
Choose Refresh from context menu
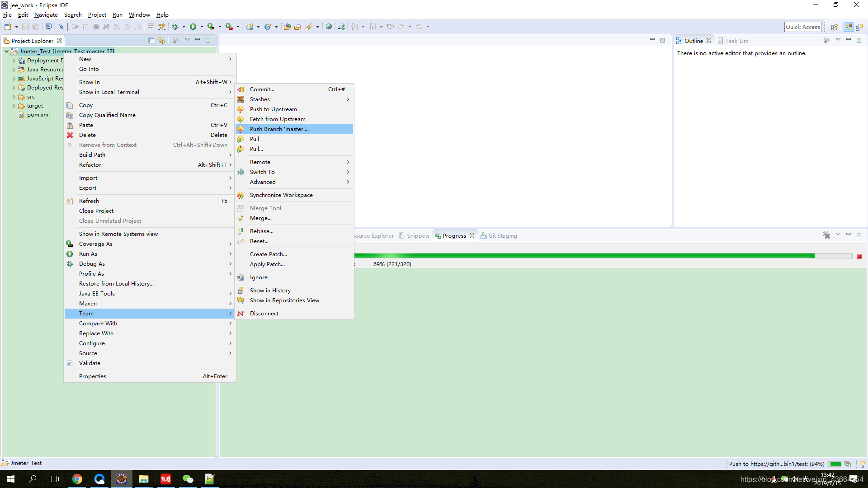pos(150,201)
